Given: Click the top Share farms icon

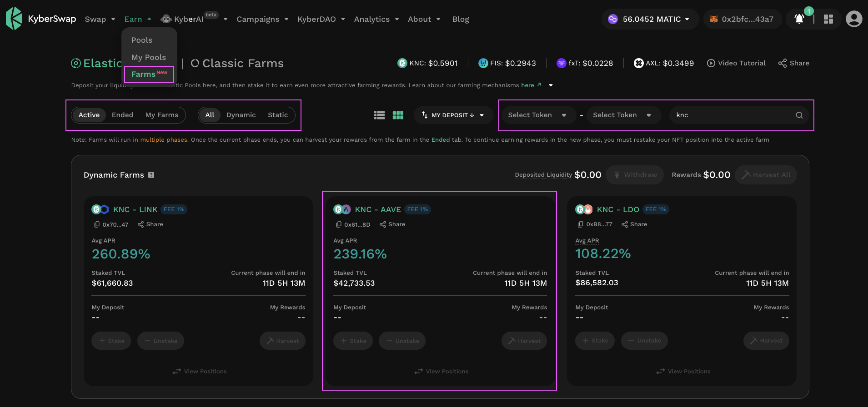Looking at the screenshot, I should (782, 63).
